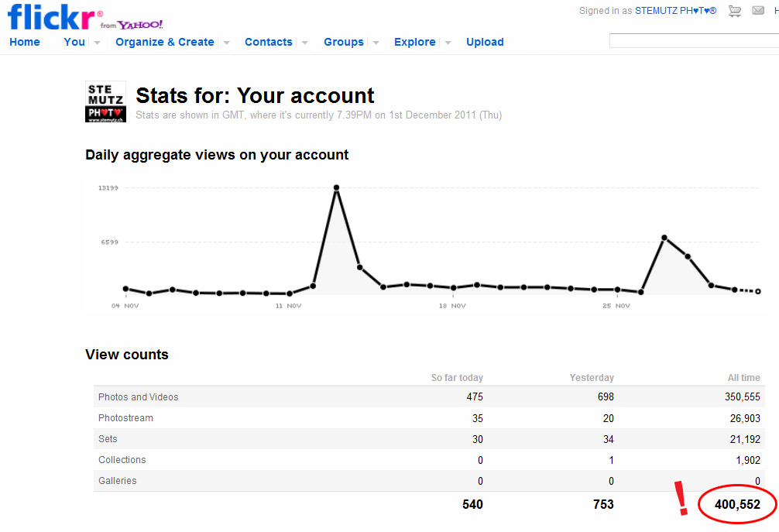Click the second peak point on graph
This screenshot has width=779, height=532.
pos(664,238)
